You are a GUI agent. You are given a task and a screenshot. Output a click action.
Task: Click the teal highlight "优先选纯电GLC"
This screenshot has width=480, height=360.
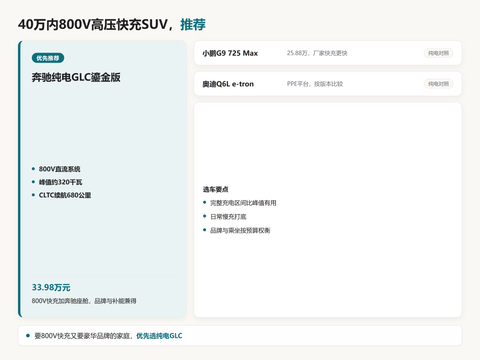159,336
